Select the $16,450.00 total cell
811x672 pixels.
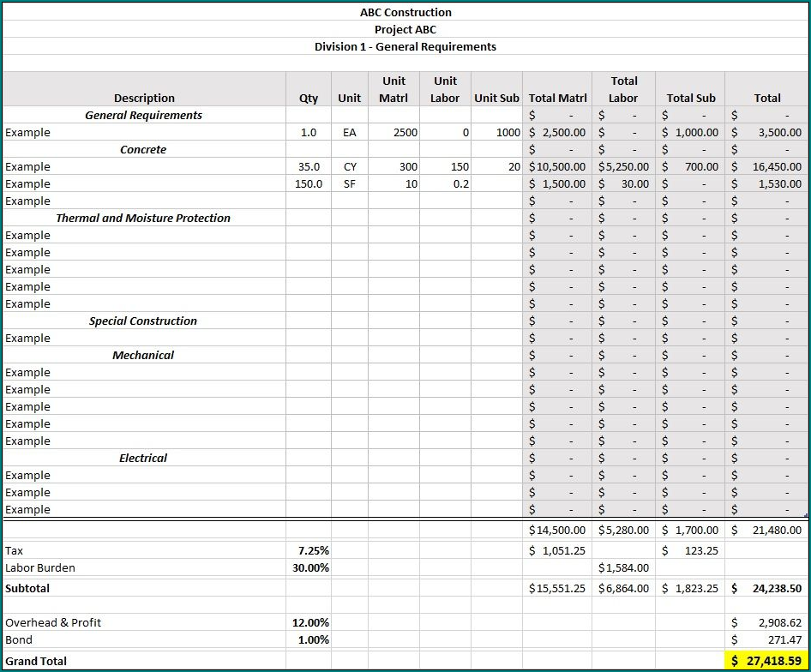766,166
